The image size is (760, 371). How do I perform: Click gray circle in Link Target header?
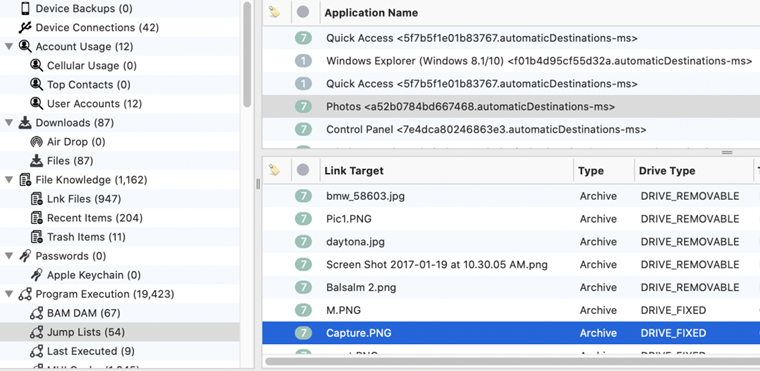pyautogui.click(x=303, y=170)
